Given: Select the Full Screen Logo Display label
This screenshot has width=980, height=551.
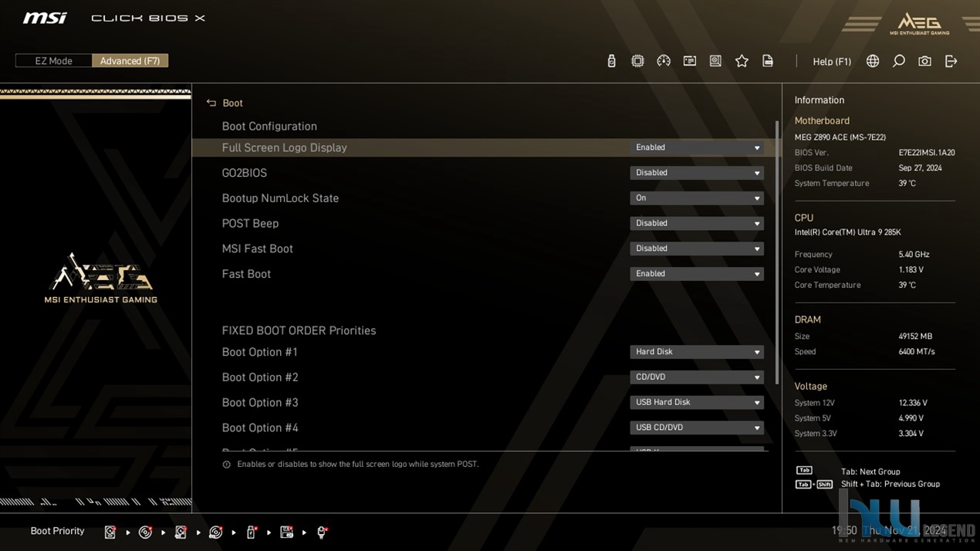Looking at the screenshot, I should coord(284,147).
